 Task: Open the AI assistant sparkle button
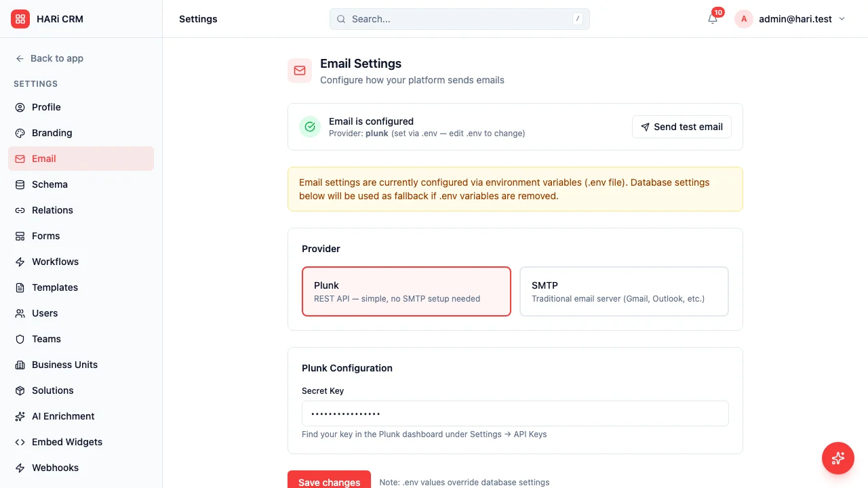(837, 457)
